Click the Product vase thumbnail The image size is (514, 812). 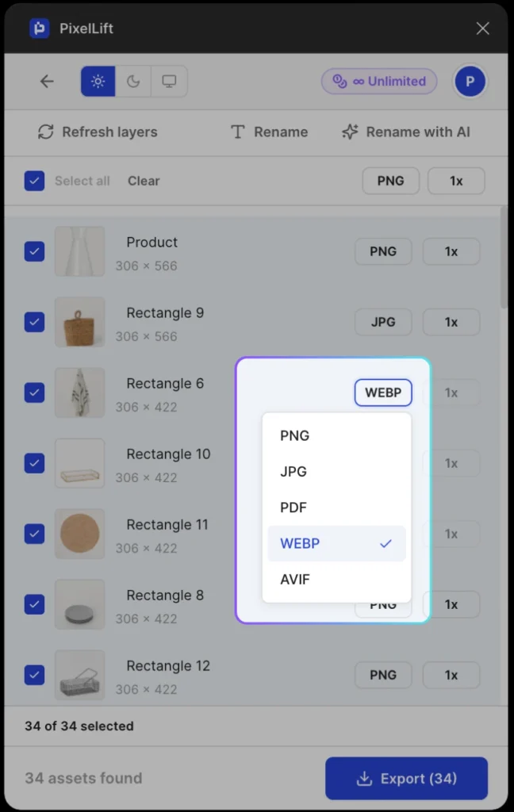[80, 251]
